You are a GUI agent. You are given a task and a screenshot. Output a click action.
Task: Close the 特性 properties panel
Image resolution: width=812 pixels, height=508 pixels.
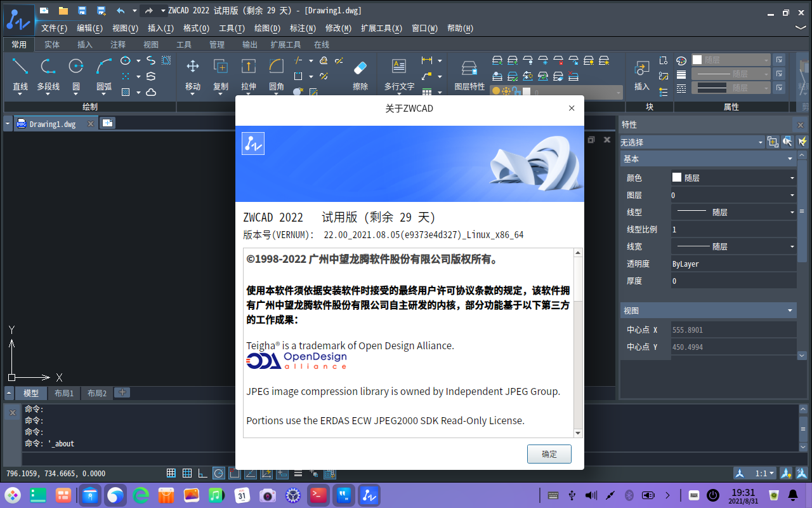(x=801, y=125)
